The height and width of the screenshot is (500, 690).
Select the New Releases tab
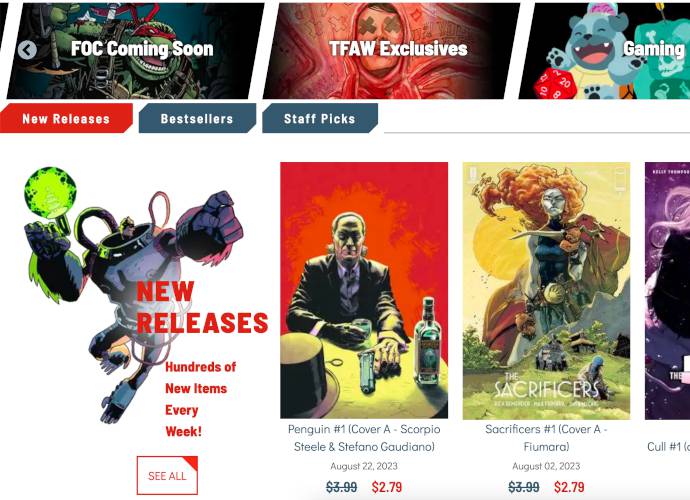pyautogui.click(x=66, y=118)
